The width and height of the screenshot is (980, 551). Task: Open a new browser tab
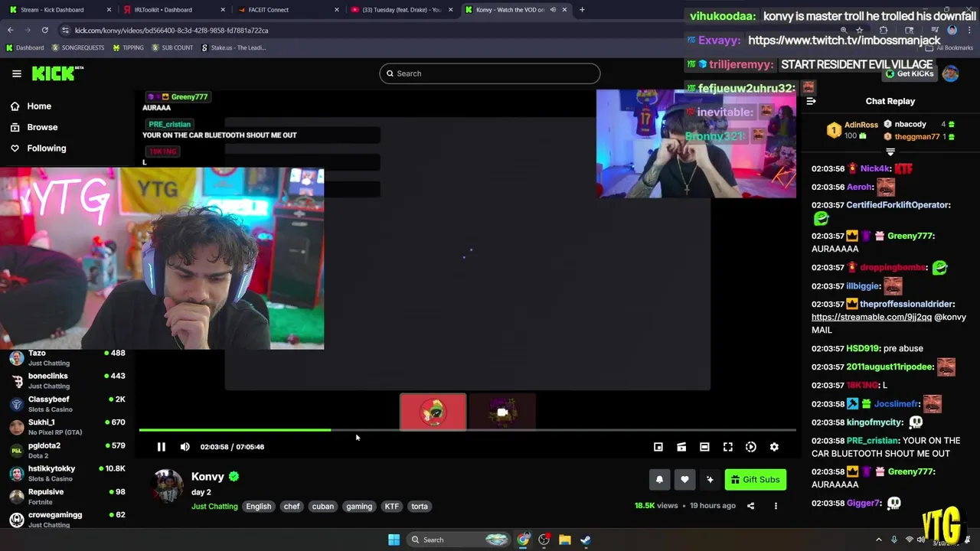pos(582,10)
